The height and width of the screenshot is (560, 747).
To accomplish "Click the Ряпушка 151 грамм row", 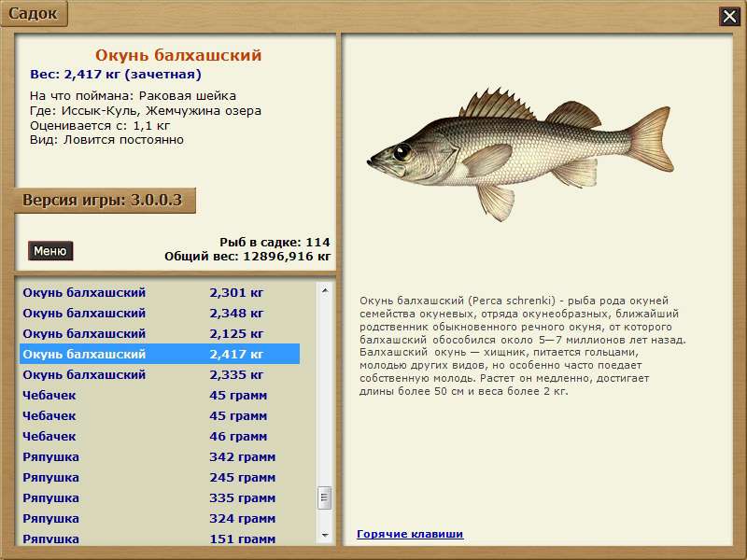I will click(159, 538).
